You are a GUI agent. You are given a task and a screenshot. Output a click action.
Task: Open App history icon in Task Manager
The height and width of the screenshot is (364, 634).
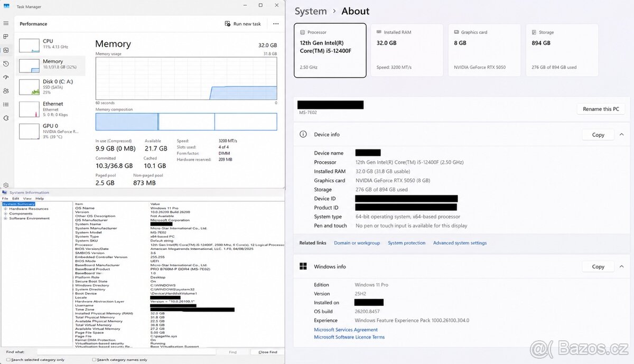point(6,64)
